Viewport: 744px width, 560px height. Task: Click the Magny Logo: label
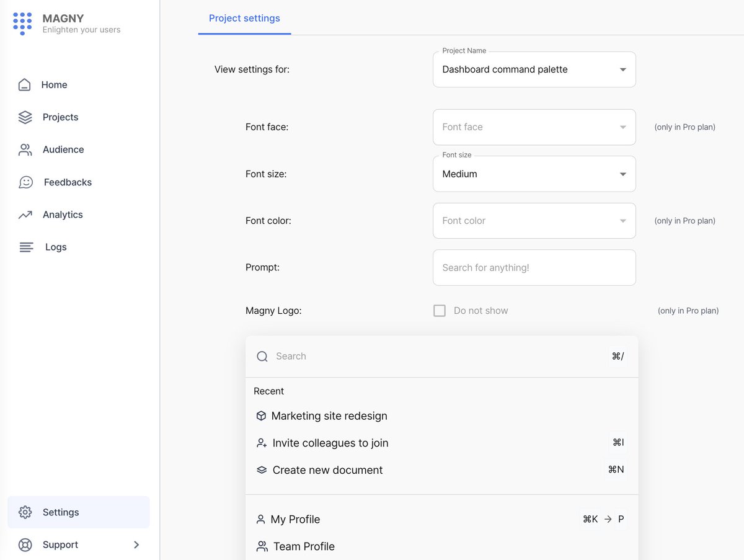[x=273, y=311]
